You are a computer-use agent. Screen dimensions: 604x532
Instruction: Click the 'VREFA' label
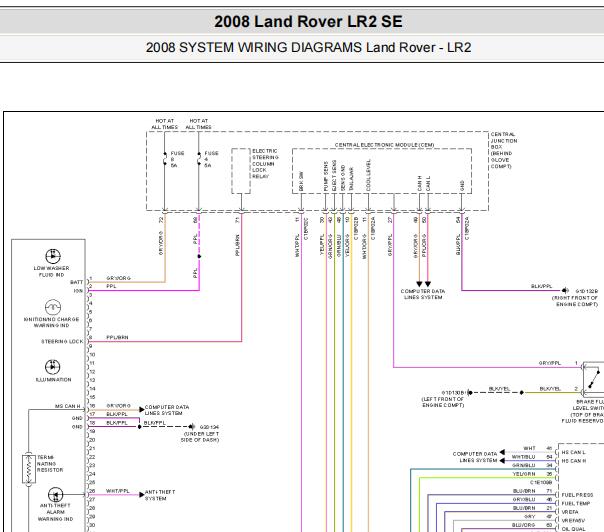point(570,512)
